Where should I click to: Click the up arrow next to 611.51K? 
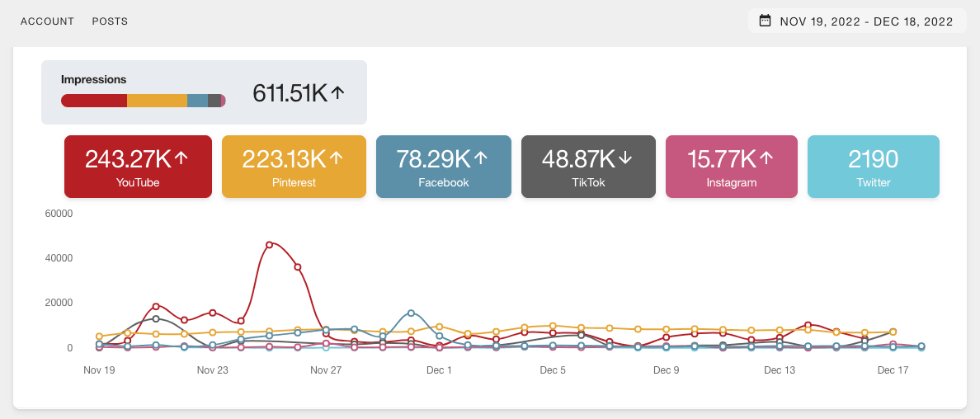[337, 93]
